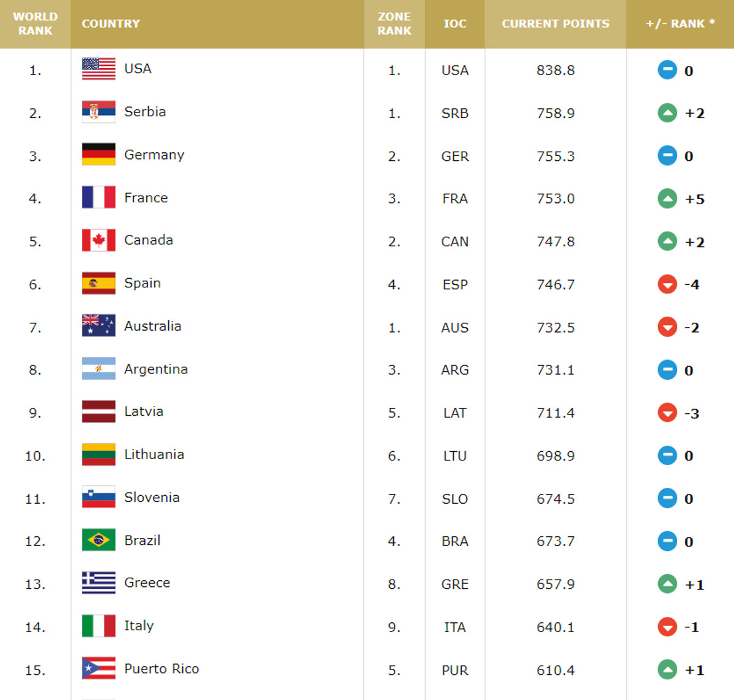Viewport: 734px width, 700px height.
Task: Click the red down arrow beside Latvia's -3
Action: [667, 413]
